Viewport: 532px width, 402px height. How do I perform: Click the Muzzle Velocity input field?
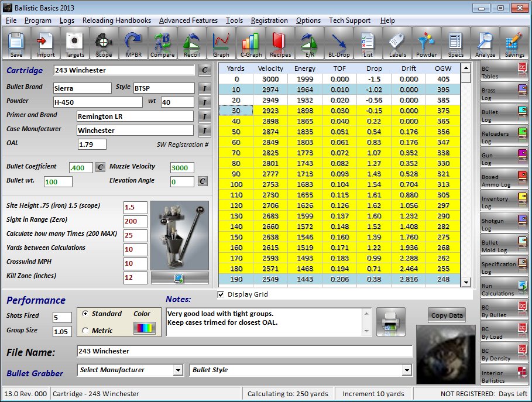[182, 168]
